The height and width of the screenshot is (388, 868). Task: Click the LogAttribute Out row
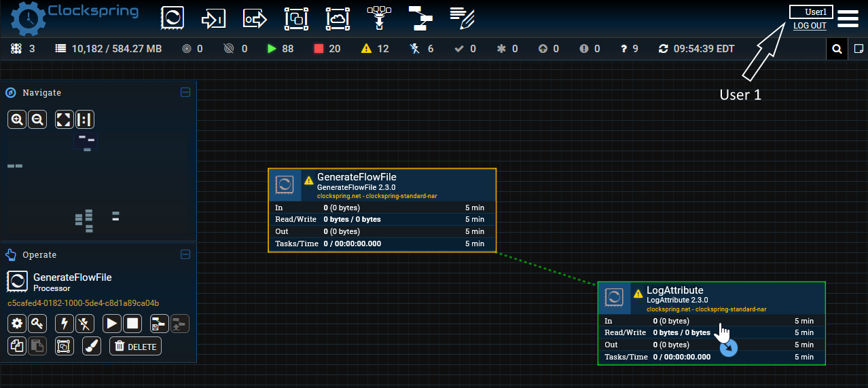click(x=711, y=345)
